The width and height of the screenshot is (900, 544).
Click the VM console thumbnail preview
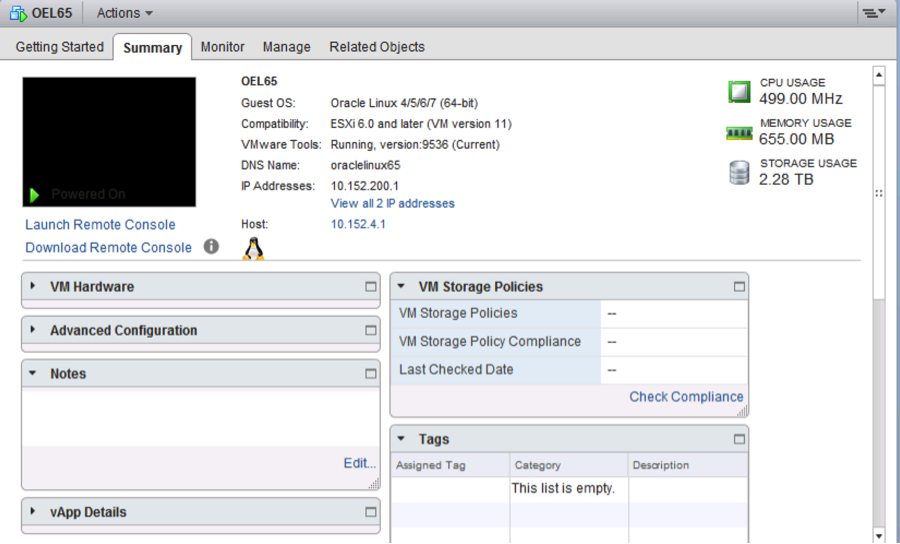[109, 142]
